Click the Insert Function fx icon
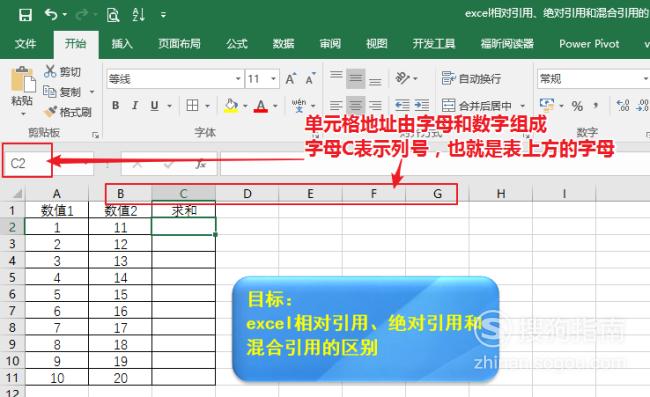The width and height of the screenshot is (650, 397). [x=200, y=164]
